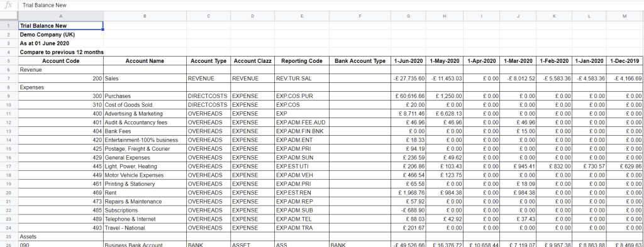Image resolution: width=644 pixels, height=247 pixels.
Task: Select the 'Advertising & Marketing' cell
Action: click(145, 114)
